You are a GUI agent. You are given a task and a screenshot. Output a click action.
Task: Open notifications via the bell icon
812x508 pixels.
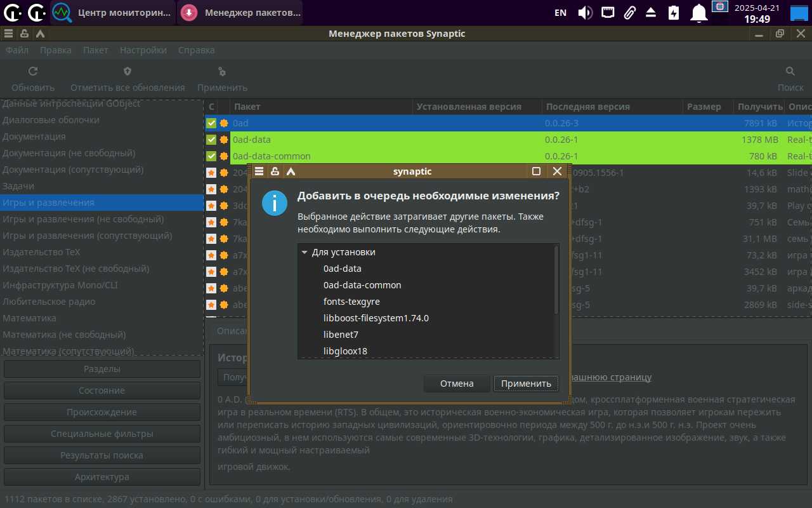(699, 12)
